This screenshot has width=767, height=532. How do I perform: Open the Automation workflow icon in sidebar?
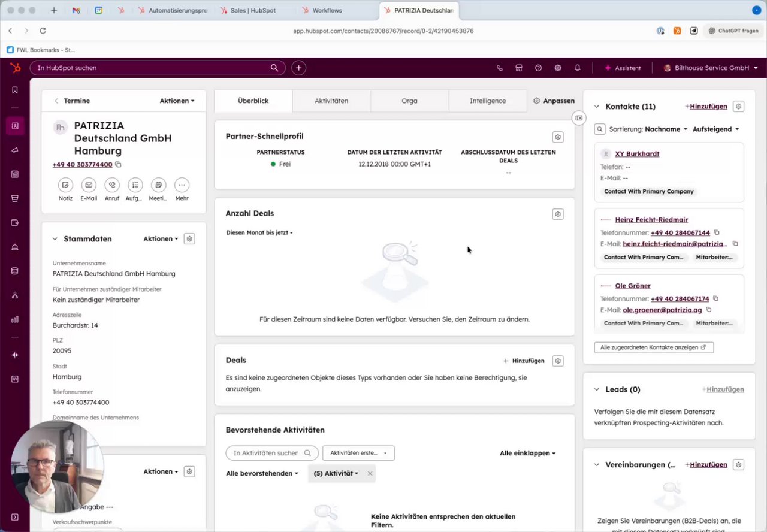[x=15, y=295]
